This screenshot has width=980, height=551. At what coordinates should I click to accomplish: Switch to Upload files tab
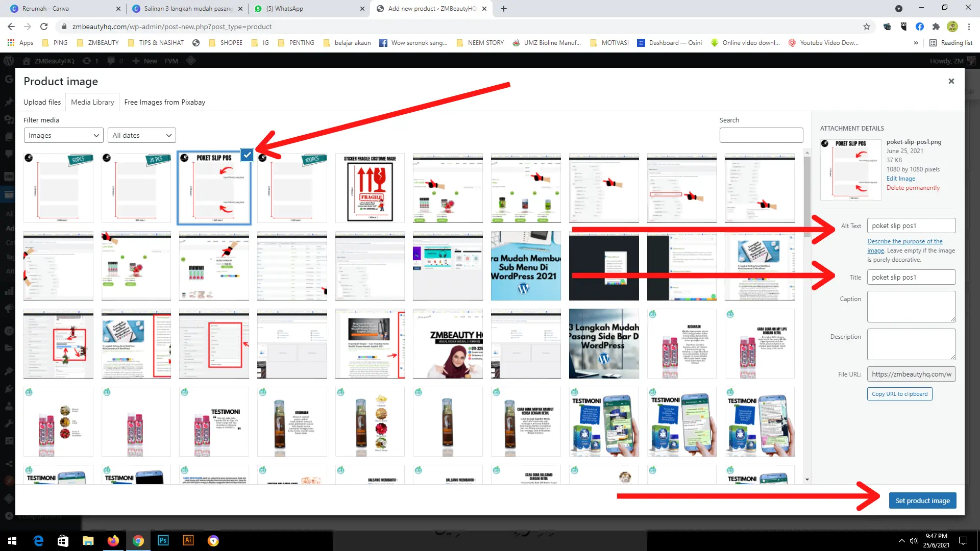click(42, 102)
